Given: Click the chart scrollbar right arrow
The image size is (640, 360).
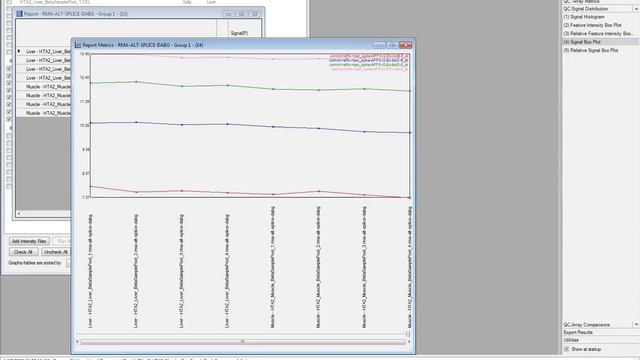Looking at the screenshot, I should tap(409, 342).
